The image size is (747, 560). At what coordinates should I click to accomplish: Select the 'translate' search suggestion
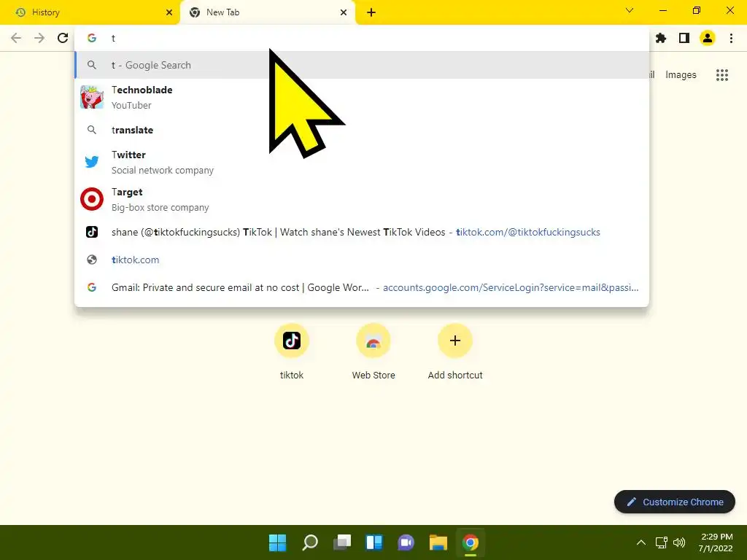[x=362, y=130]
